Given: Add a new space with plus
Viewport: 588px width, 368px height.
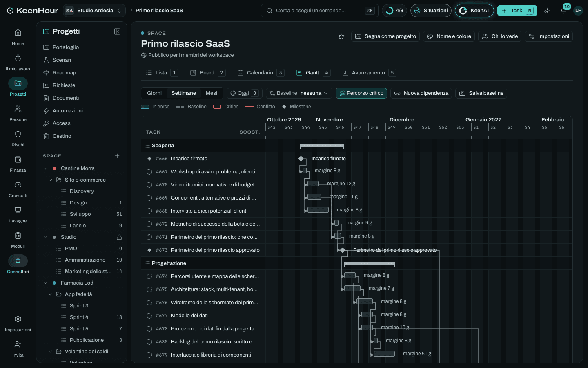Looking at the screenshot, I should click(x=117, y=156).
